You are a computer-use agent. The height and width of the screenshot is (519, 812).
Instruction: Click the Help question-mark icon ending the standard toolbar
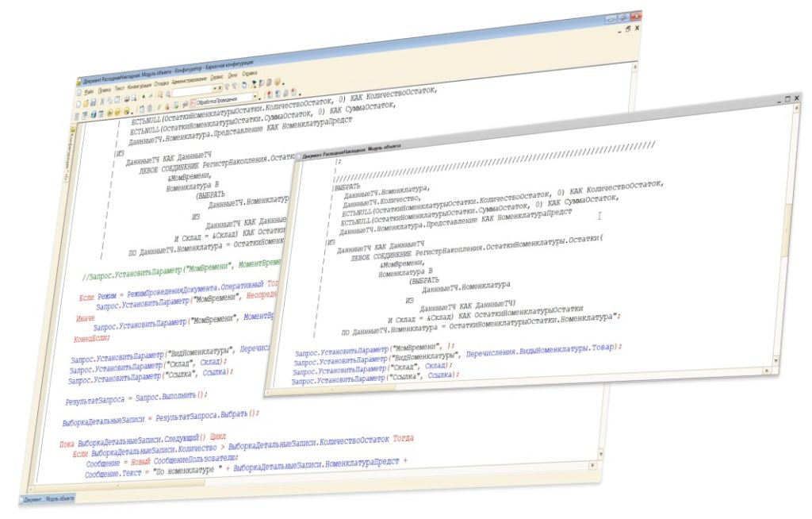point(278,82)
